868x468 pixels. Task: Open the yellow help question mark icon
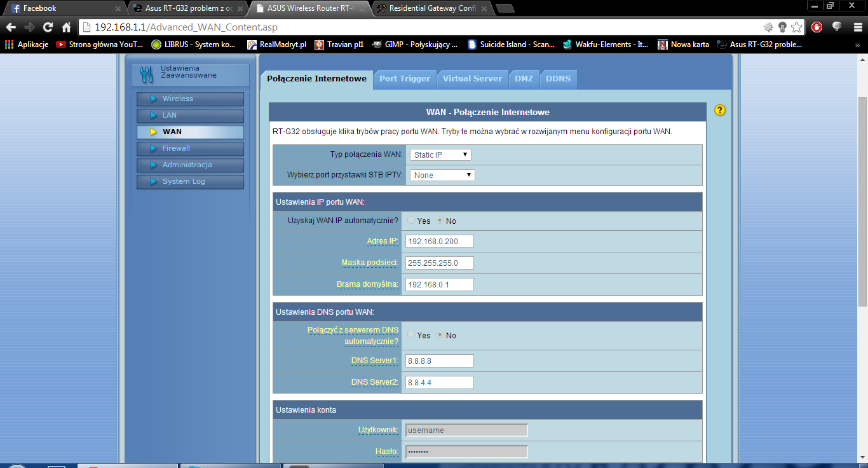coord(719,110)
